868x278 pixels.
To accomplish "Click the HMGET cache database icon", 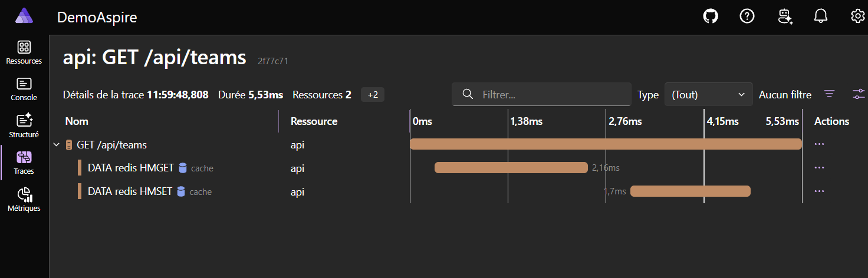I will point(183,168).
